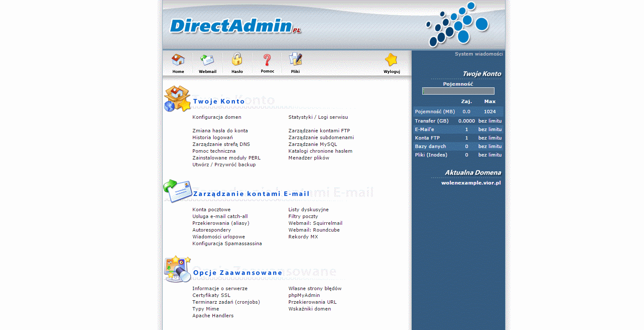Open Zmiana hasła do konta
Screen dimensions: 644x330
coord(220,131)
